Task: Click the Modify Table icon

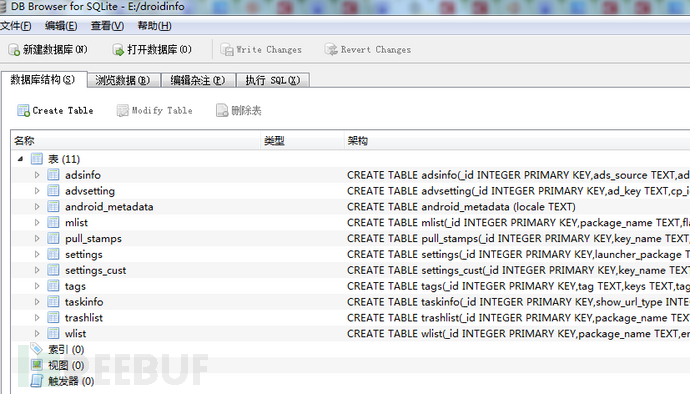Action: tap(123, 110)
